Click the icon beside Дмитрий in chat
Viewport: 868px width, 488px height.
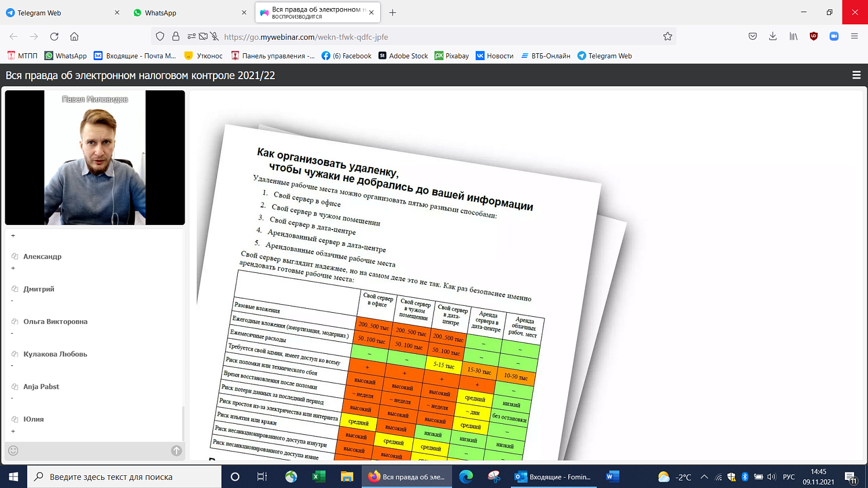click(15, 289)
